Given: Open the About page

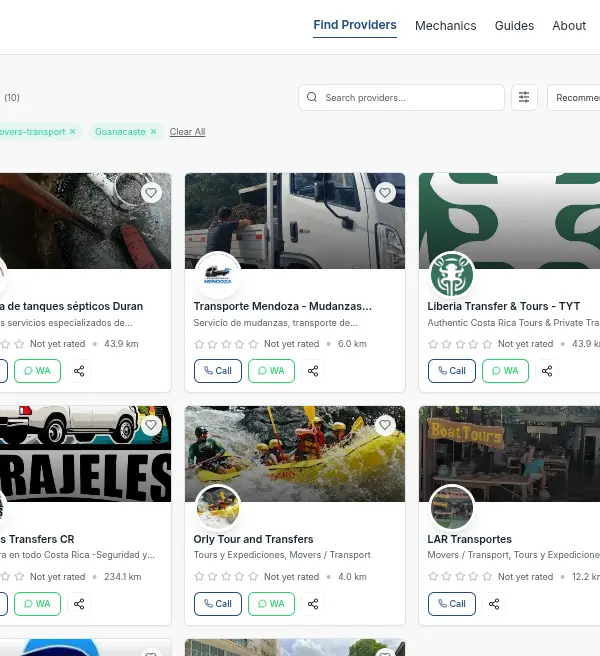Looking at the screenshot, I should pyautogui.click(x=569, y=26).
